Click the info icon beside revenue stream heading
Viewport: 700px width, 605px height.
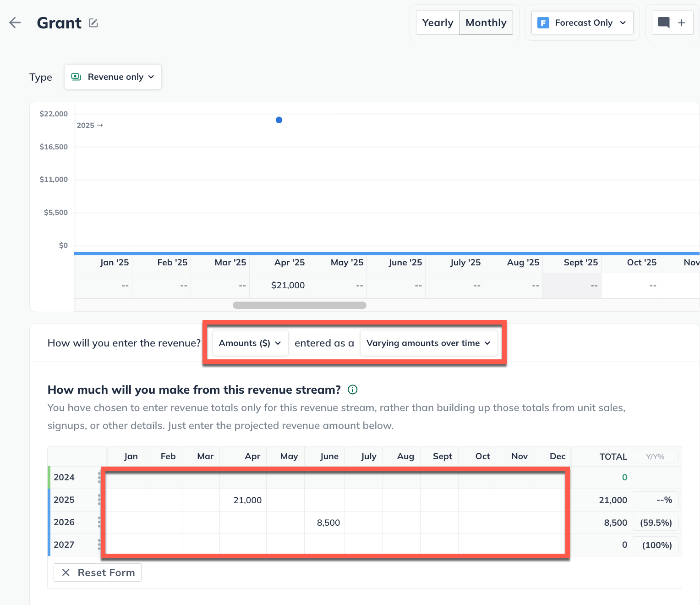tap(352, 390)
